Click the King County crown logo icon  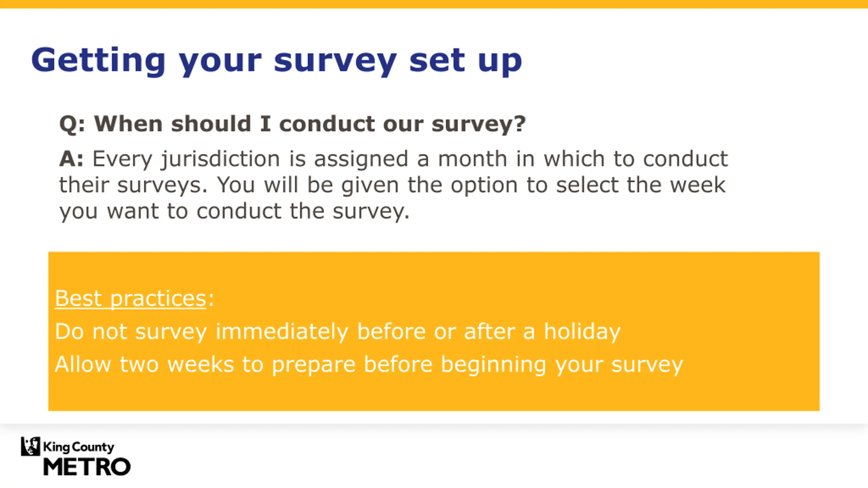[31, 446]
